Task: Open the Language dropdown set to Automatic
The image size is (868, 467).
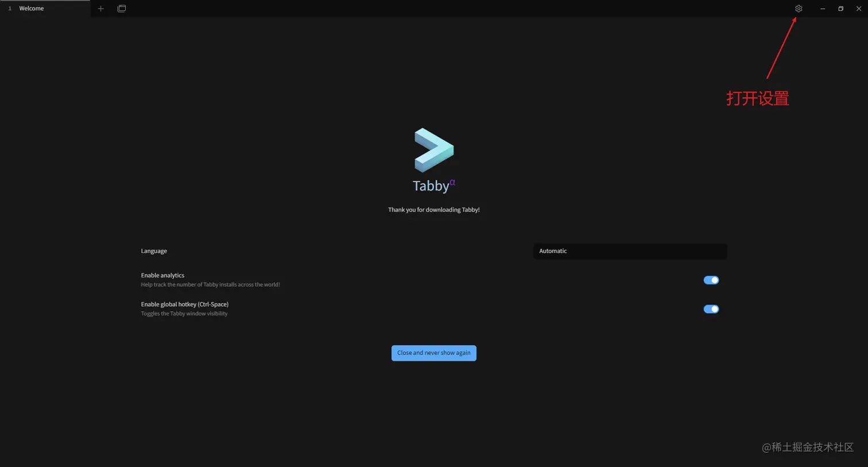Action: 630,251
